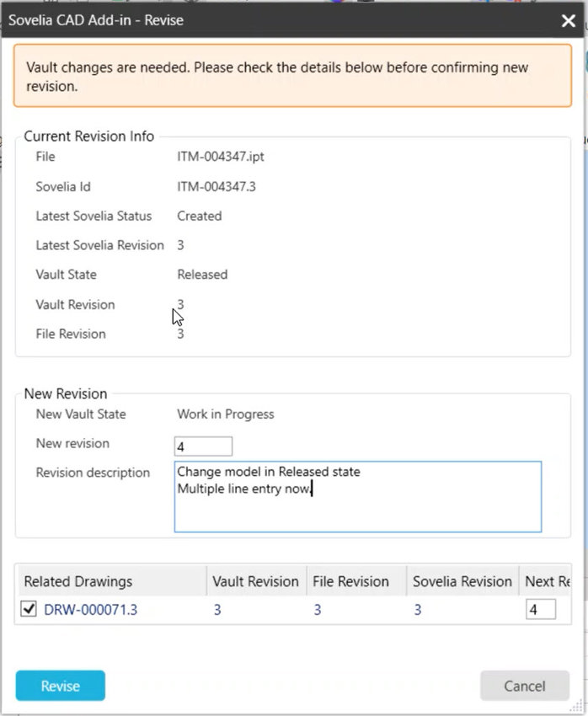This screenshot has height=716, width=588.
Task: Close the Sovelia CAD Add-in dialog
Action: tap(569, 20)
